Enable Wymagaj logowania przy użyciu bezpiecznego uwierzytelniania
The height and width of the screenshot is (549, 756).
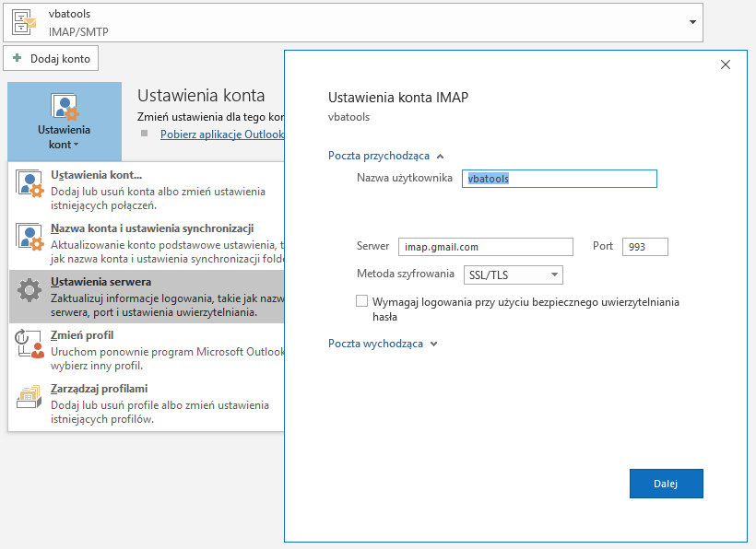coord(361,301)
